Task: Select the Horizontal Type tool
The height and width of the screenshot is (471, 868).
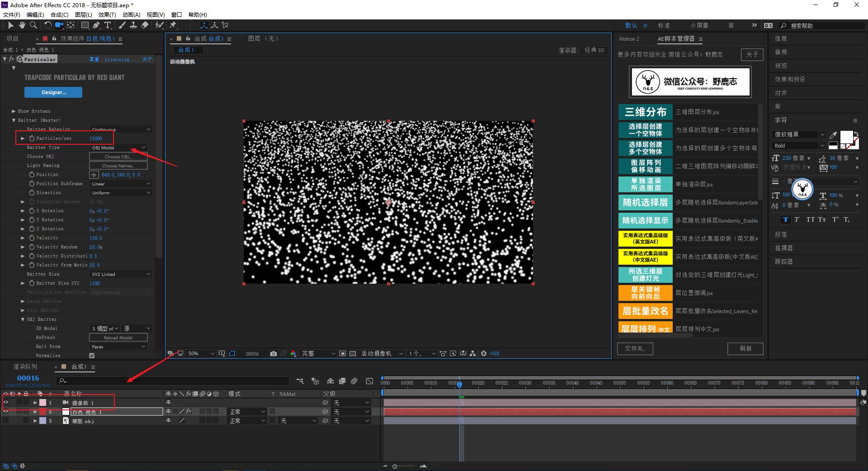Action: pos(108,25)
